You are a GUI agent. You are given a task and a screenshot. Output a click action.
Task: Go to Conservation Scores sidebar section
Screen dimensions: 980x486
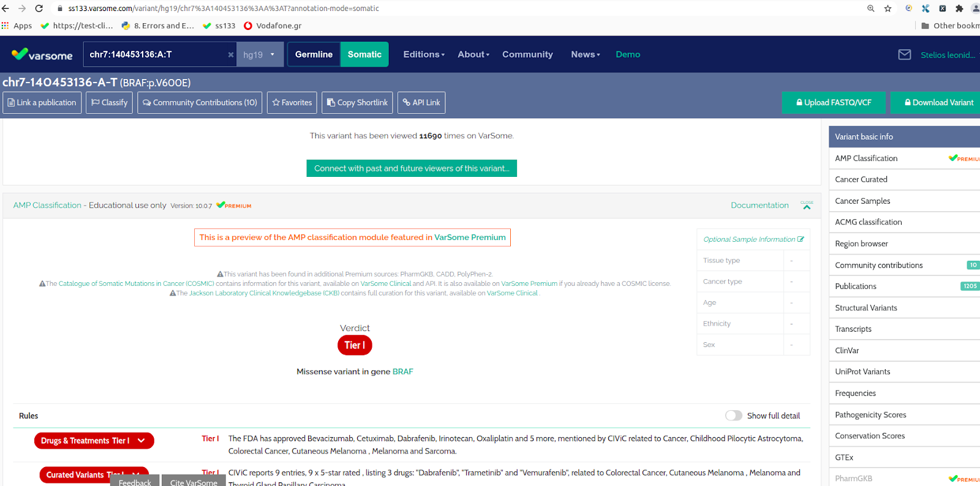click(904, 436)
